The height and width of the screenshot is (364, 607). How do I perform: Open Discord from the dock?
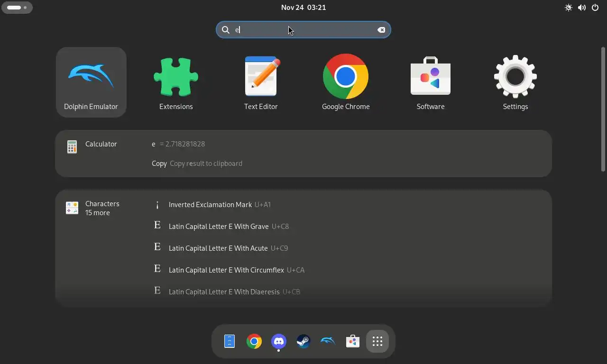[279, 341]
